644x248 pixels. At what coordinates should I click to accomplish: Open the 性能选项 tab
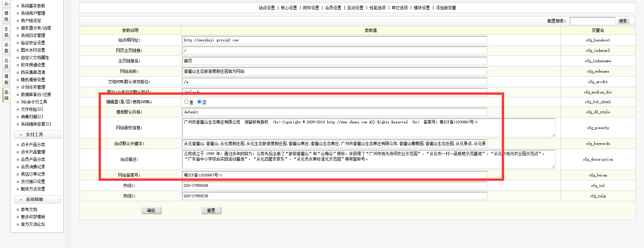(x=377, y=8)
